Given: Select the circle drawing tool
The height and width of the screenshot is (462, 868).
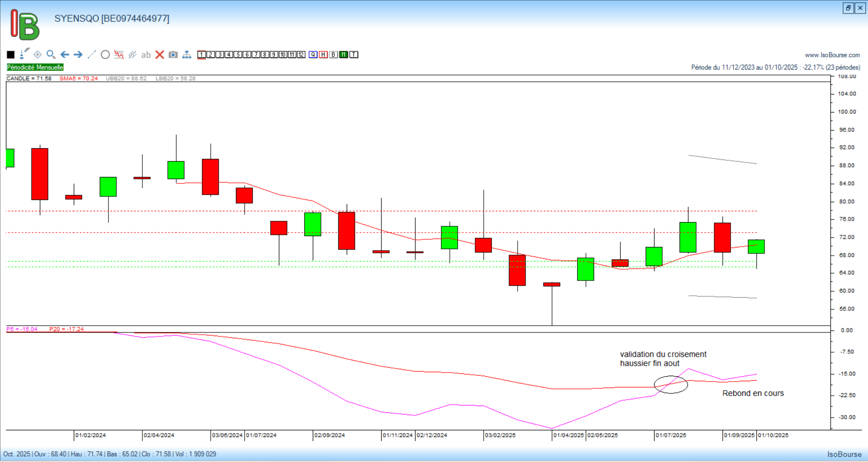Looking at the screenshot, I should pyautogui.click(x=105, y=55).
